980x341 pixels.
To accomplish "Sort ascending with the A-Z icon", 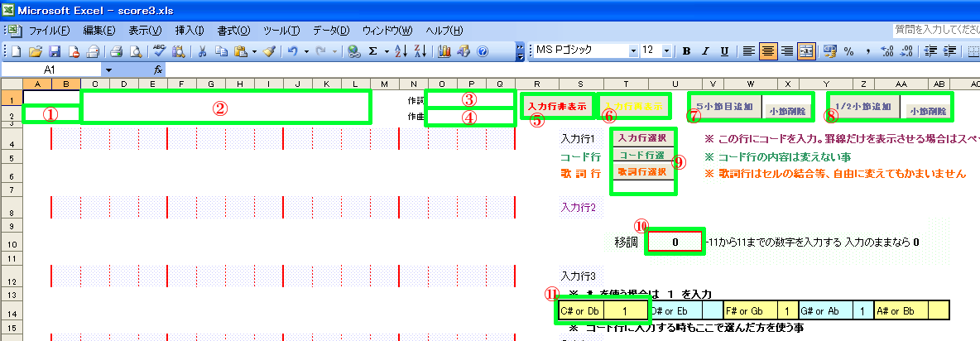I will pos(400,51).
